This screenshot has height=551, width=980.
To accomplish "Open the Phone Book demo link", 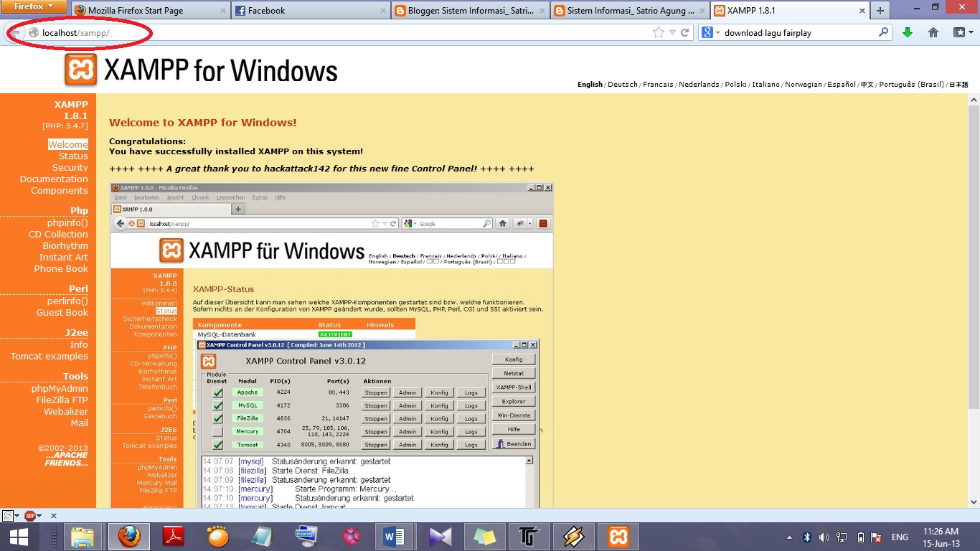I will 61,268.
